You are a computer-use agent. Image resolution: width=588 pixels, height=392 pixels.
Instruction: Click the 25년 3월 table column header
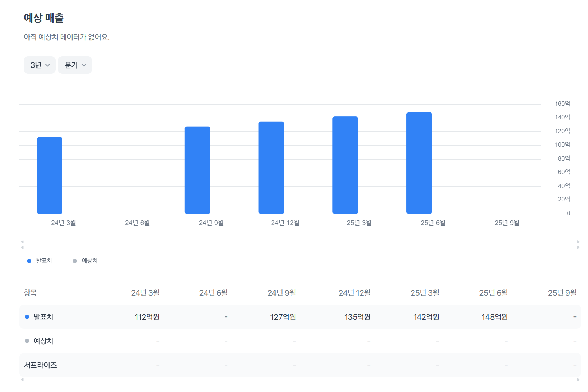425,293
